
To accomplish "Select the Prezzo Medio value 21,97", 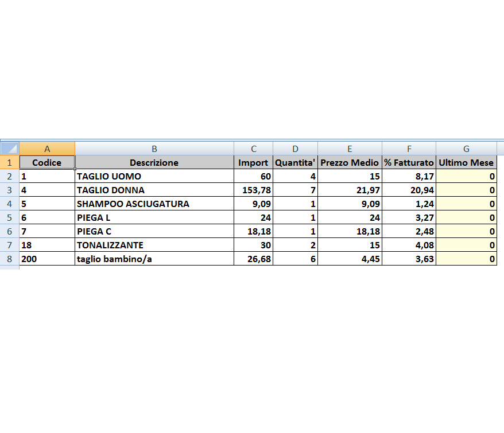I will 349,190.
